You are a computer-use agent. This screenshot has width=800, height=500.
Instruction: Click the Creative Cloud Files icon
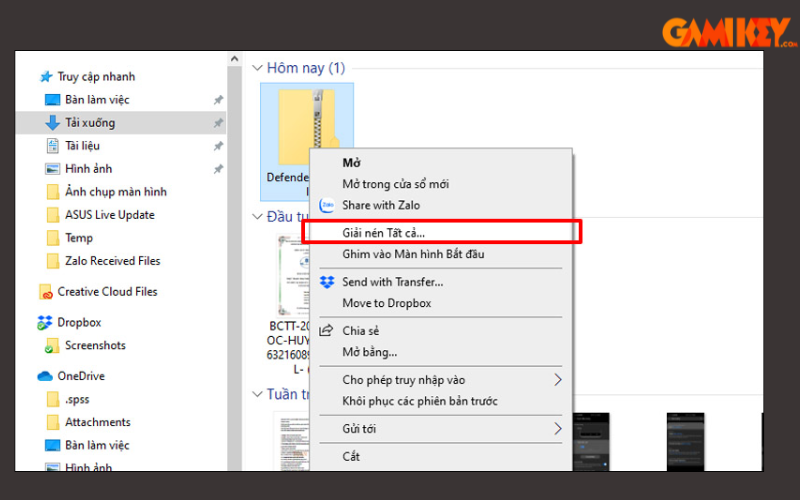(45, 292)
